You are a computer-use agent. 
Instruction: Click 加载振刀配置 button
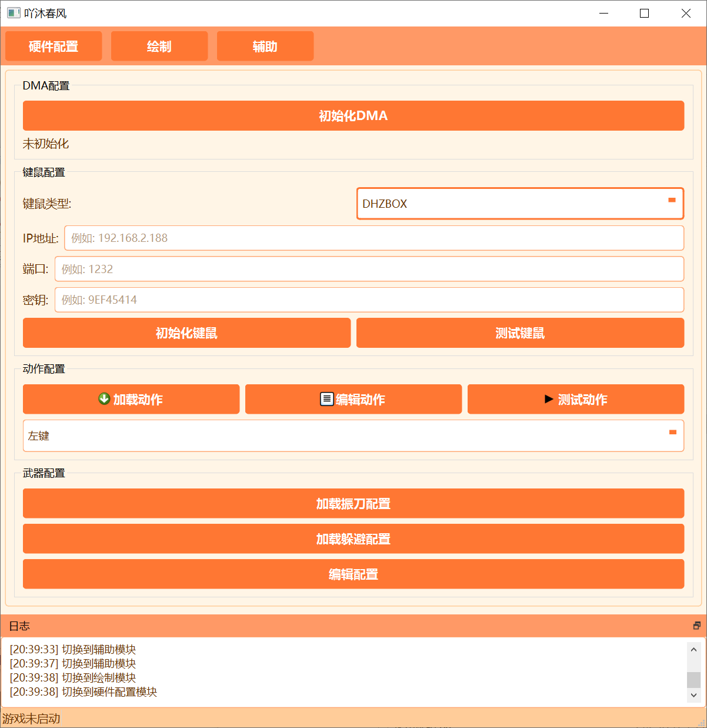click(x=353, y=504)
